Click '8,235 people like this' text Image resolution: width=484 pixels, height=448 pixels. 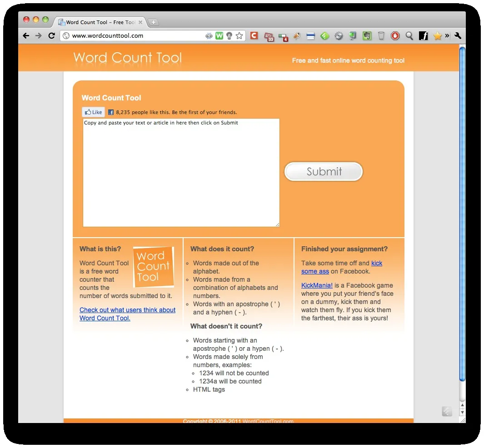(x=143, y=112)
